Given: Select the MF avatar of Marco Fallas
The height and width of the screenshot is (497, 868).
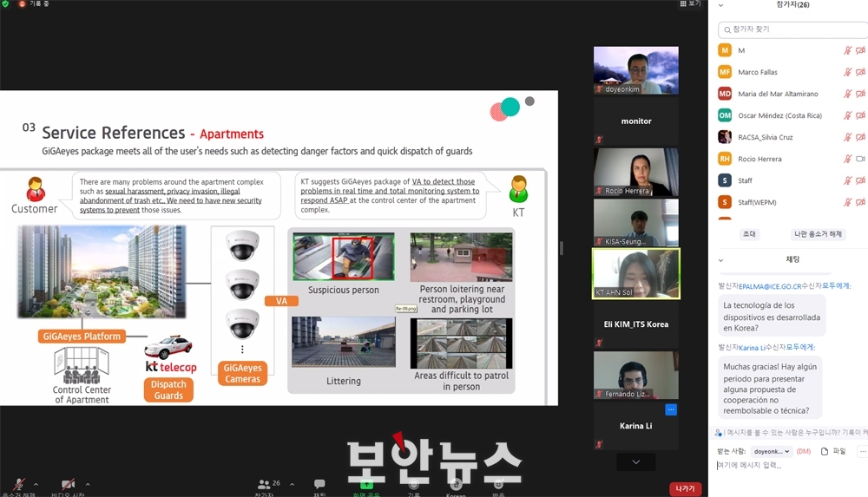Looking at the screenshot, I should [x=725, y=72].
